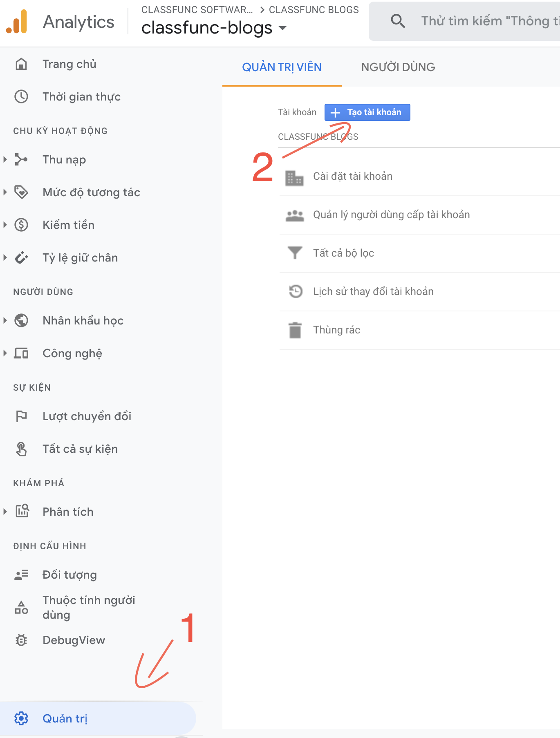The height and width of the screenshot is (738, 560).
Task: Switch to the NGƯỜI DÙNG tab
Action: click(398, 67)
